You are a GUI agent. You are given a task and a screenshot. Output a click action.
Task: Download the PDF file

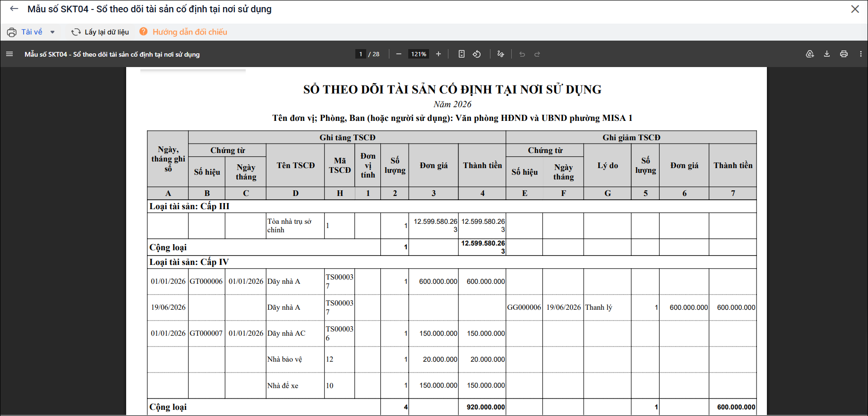tap(827, 54)
